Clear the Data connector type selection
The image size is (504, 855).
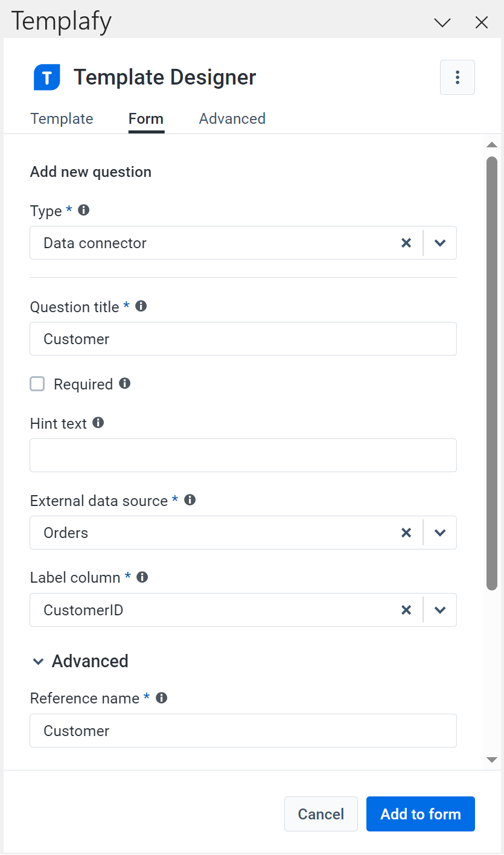406,243
